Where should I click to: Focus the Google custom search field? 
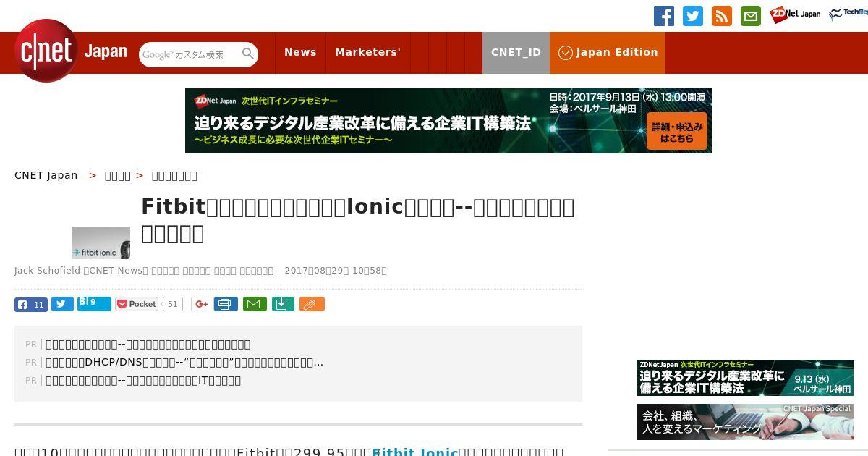click(190, 54)
